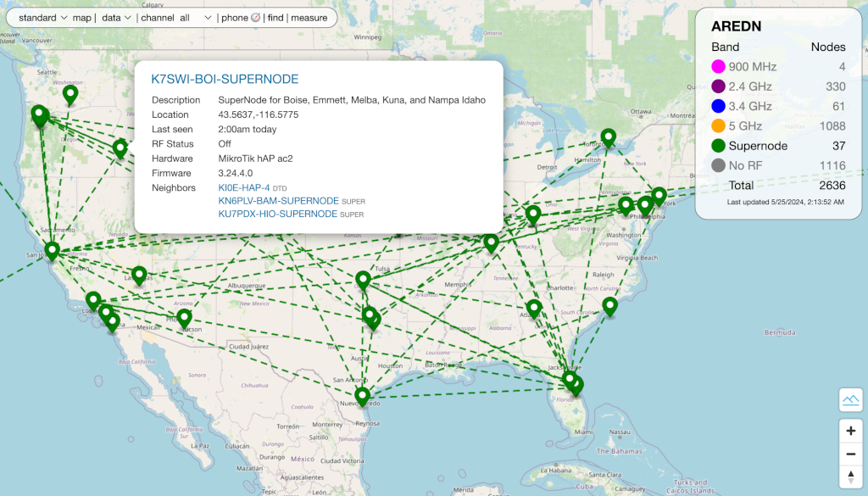The image size is (868, 496).
Task: Click the blue 3.4 GHz swatch
Action: (718, 106)
